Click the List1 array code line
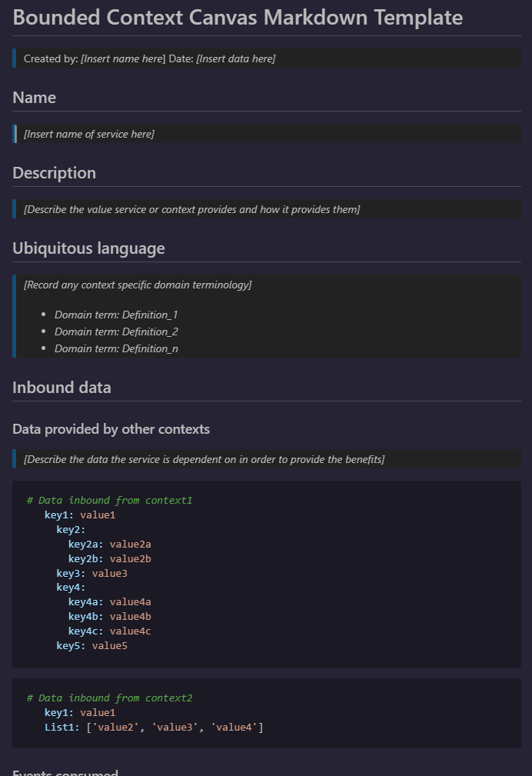Screen dimensions: 532x776 pos(154,727)
